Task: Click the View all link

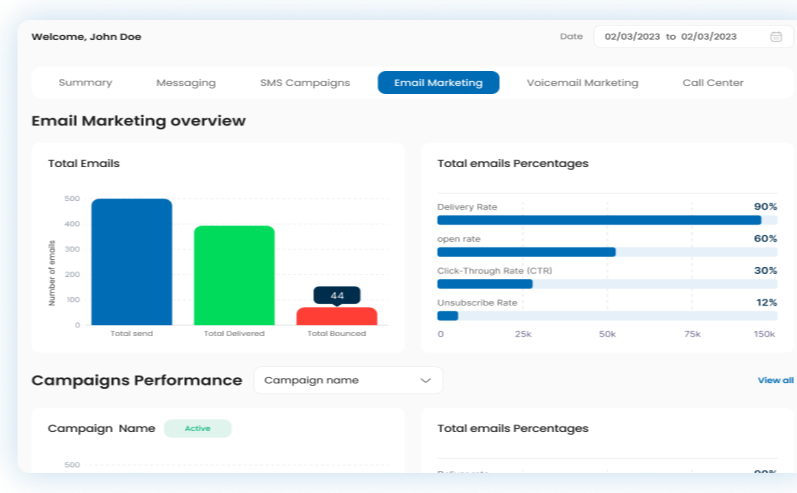Action: click(x=775, y=380)
